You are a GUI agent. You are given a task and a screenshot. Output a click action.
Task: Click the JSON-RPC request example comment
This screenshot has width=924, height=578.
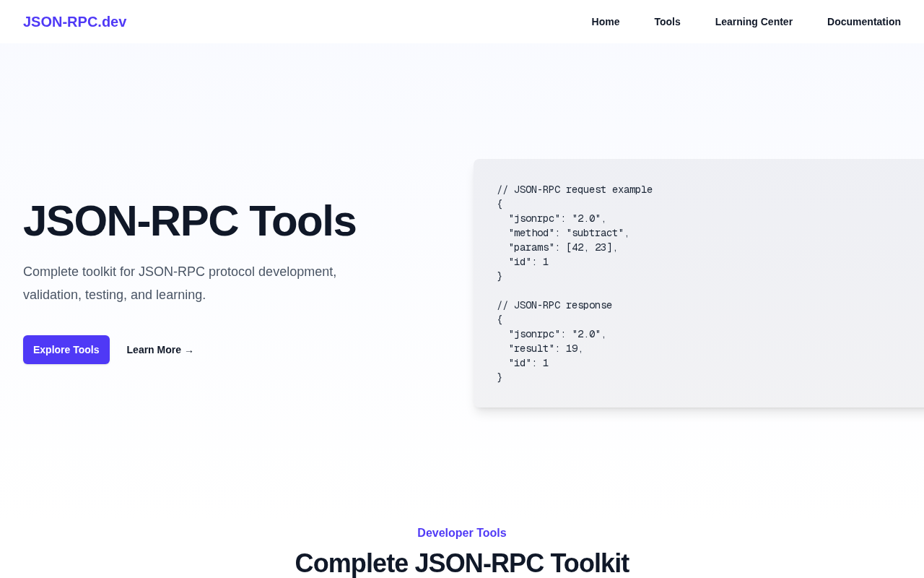575,190
